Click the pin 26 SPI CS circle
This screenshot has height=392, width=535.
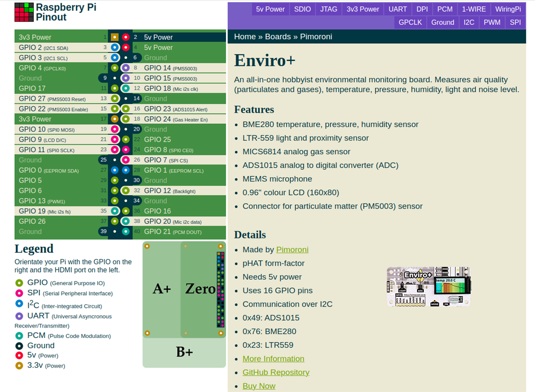tap(126, 160)
